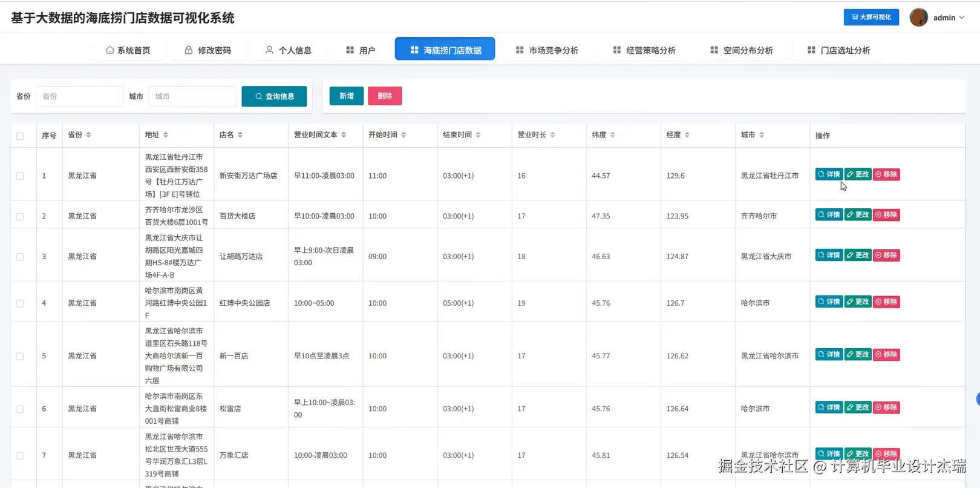Image resolution: width=980 pixels, height=488 pixels.
Task: Check the row for 新安街万达广场店
Action: pos(20,176)
